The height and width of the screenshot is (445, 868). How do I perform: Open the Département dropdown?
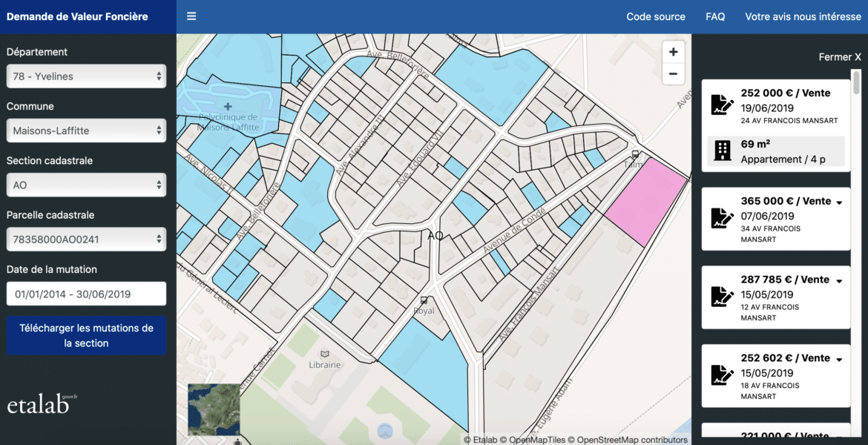click(x=86, y=76)
